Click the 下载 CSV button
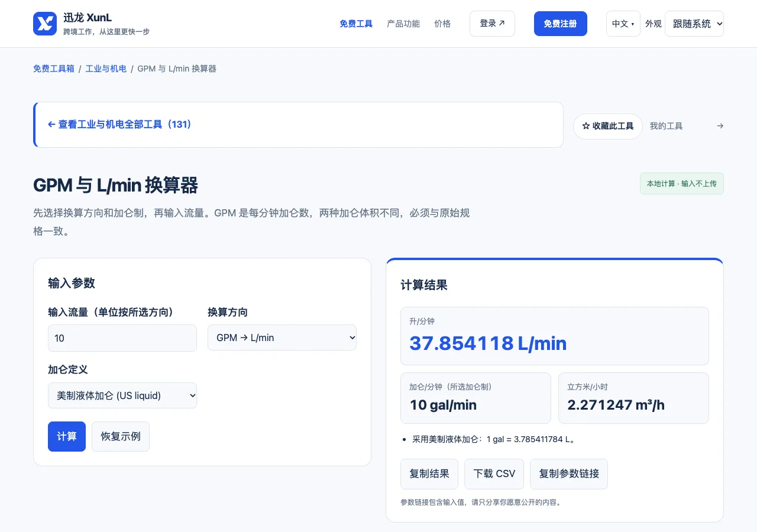Viewport: 757px width, 532px height. 494,474
